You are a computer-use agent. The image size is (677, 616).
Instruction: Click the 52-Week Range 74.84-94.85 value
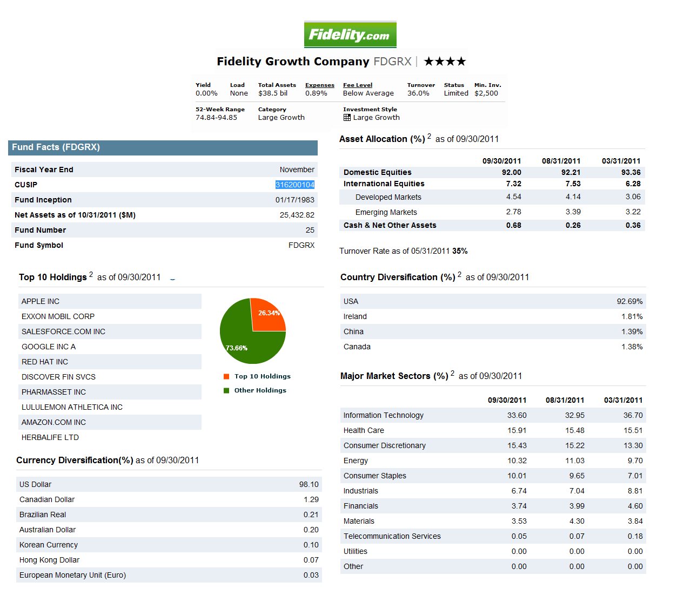[x=216, y=118]
